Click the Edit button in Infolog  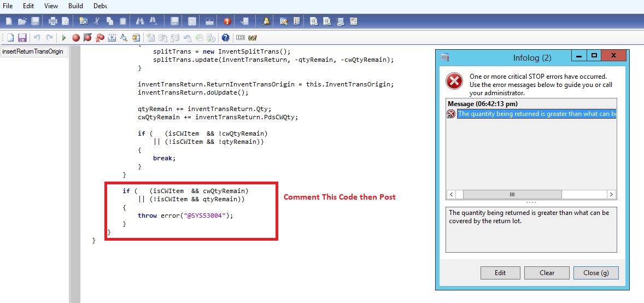[500, 272]
